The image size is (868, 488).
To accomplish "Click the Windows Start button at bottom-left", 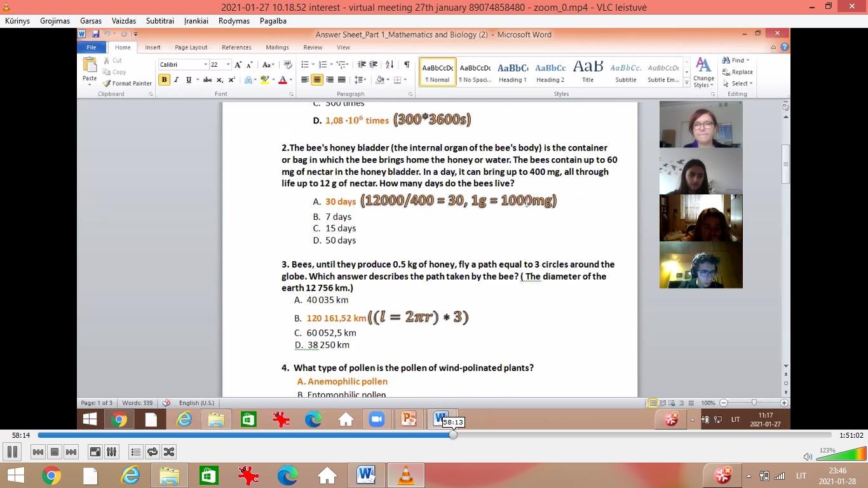I will tap(15, 475).
